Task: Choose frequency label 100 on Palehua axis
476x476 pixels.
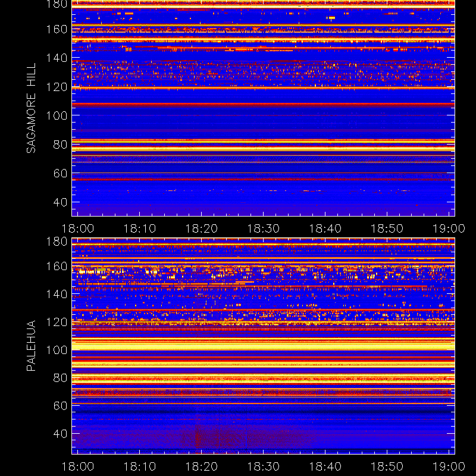Action: 57,350
